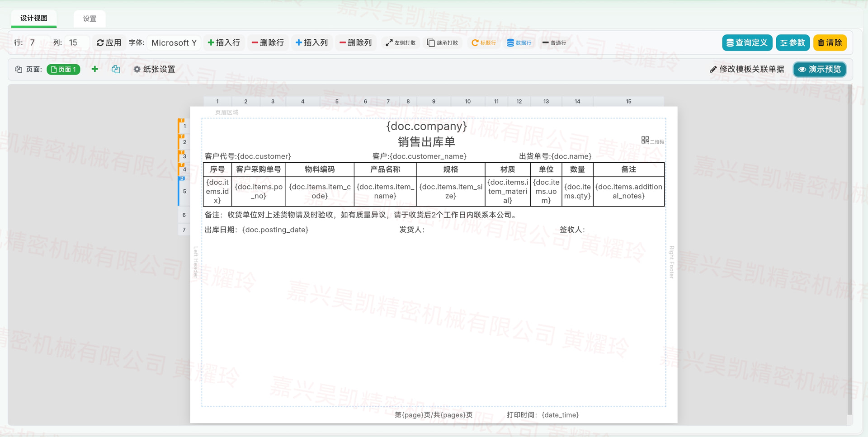Click the 销售出库单 heading cell

click(x=426, y=142)
